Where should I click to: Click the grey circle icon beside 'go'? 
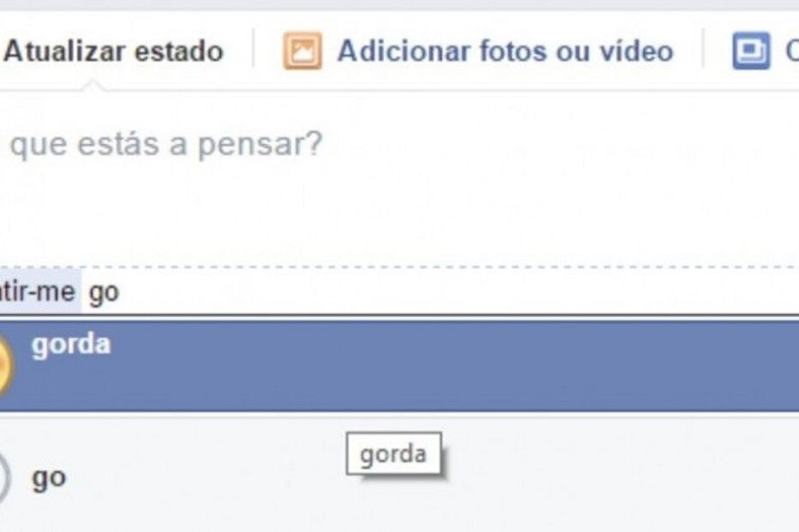[4, 477]
